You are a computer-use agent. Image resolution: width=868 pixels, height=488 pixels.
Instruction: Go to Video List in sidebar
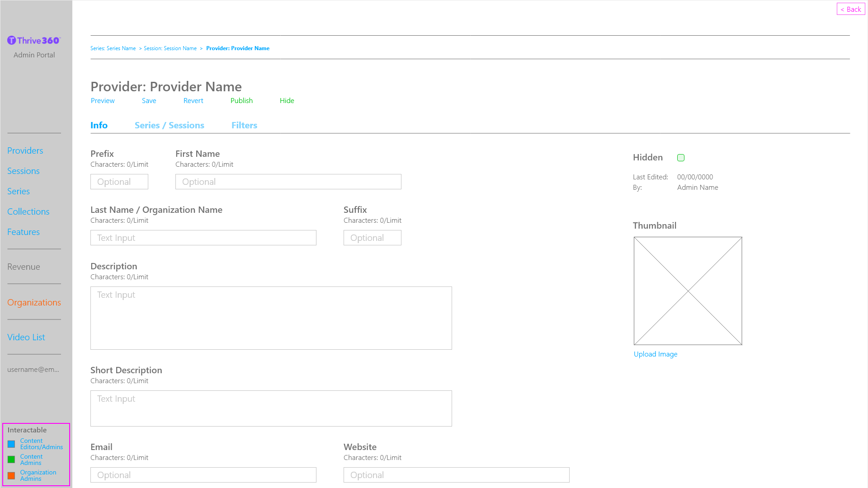pyautogui.click(x=26, y=337)
